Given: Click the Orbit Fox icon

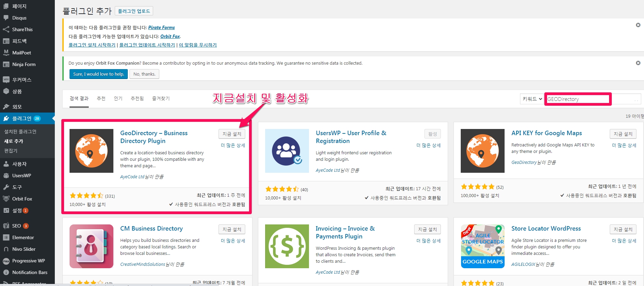Looking at the screenshot, I should (x=6, y=199).
